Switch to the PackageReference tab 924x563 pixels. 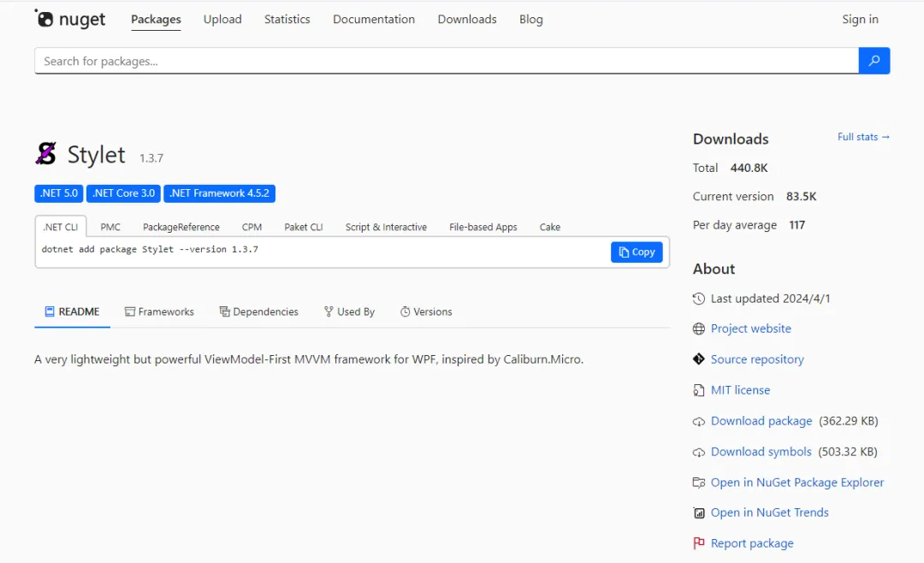[181, 227]
